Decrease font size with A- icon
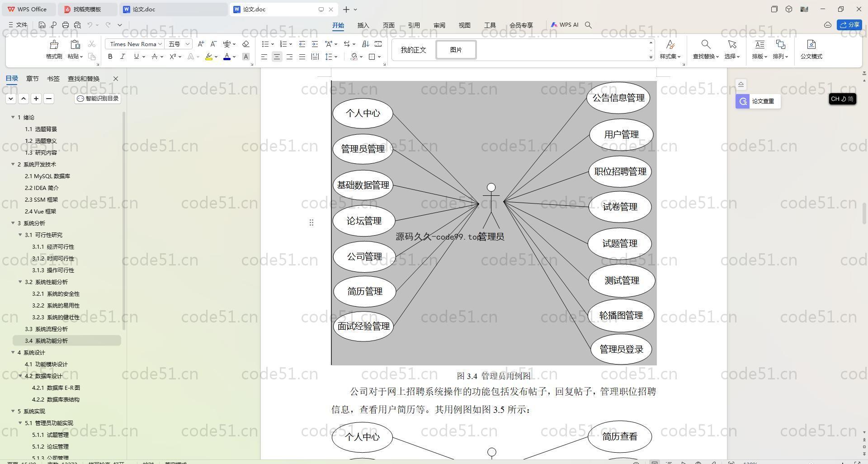 coord(213,44)
